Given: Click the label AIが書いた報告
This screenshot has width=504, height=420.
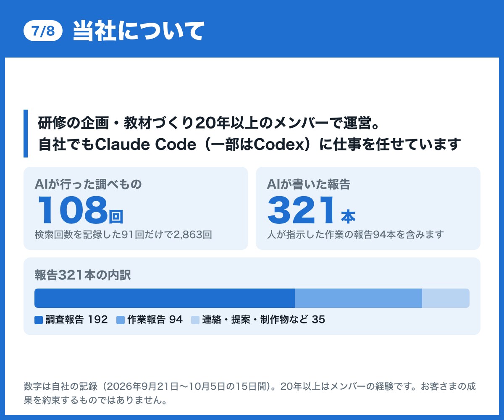Looking at the screenshot, I should tap(309, 184).
